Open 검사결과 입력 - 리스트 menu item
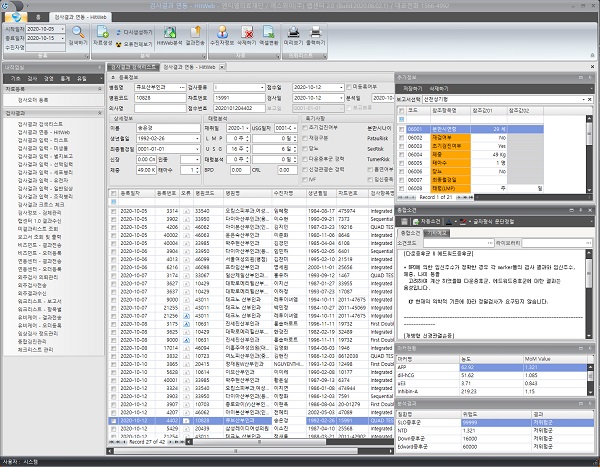This screenshot has height=467, width=600. 42,140
